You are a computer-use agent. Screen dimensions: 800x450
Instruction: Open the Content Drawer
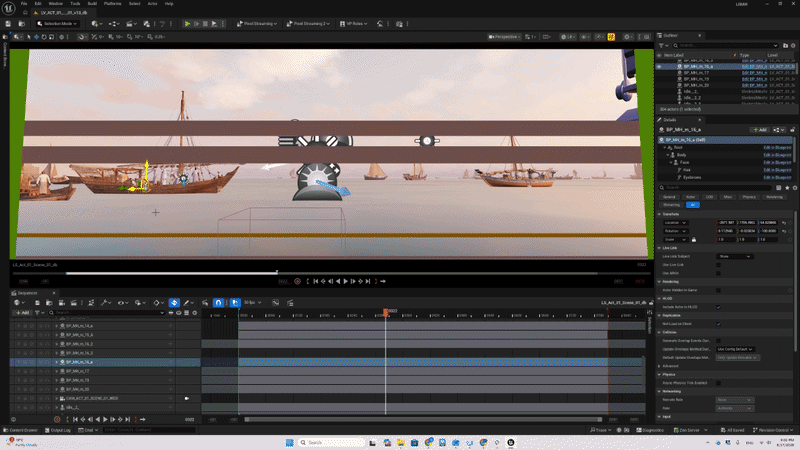pos(21,430)
